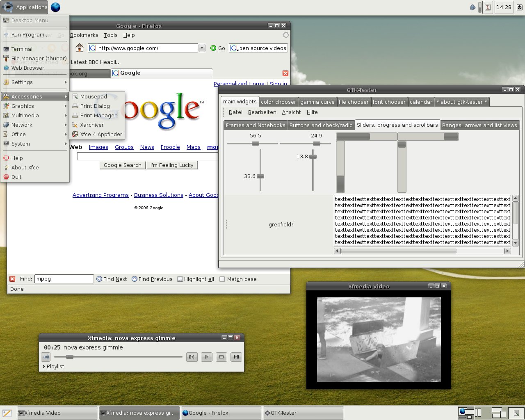Click the web browser globe launcher in top panel
525x420 pixels.
click(55, 7)
